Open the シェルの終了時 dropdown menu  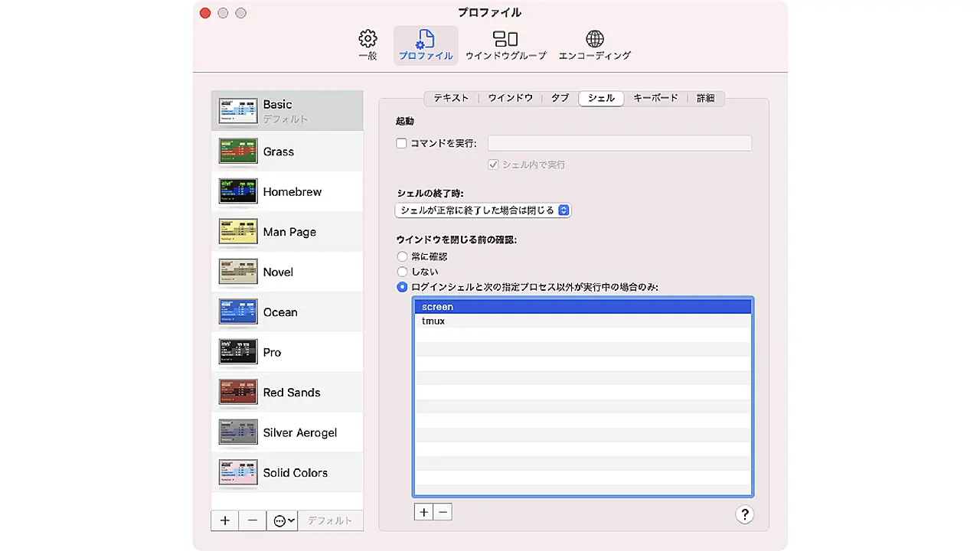point(483,210)
